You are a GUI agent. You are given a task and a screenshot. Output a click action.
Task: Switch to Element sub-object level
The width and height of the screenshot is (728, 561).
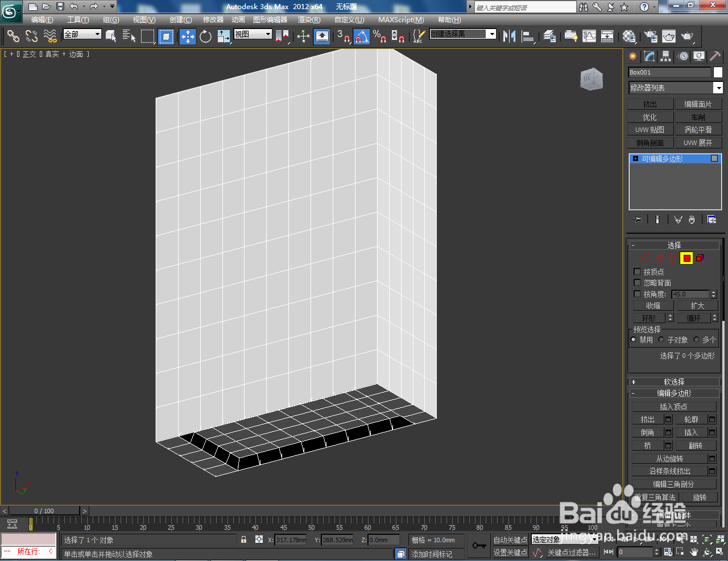pyautogui.click(x=700, y=258)
